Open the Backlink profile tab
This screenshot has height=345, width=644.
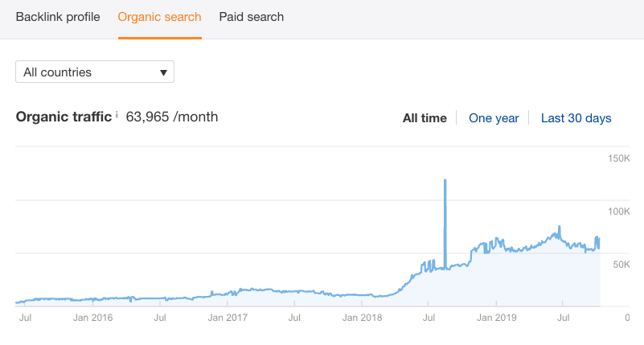coord(58,17)
